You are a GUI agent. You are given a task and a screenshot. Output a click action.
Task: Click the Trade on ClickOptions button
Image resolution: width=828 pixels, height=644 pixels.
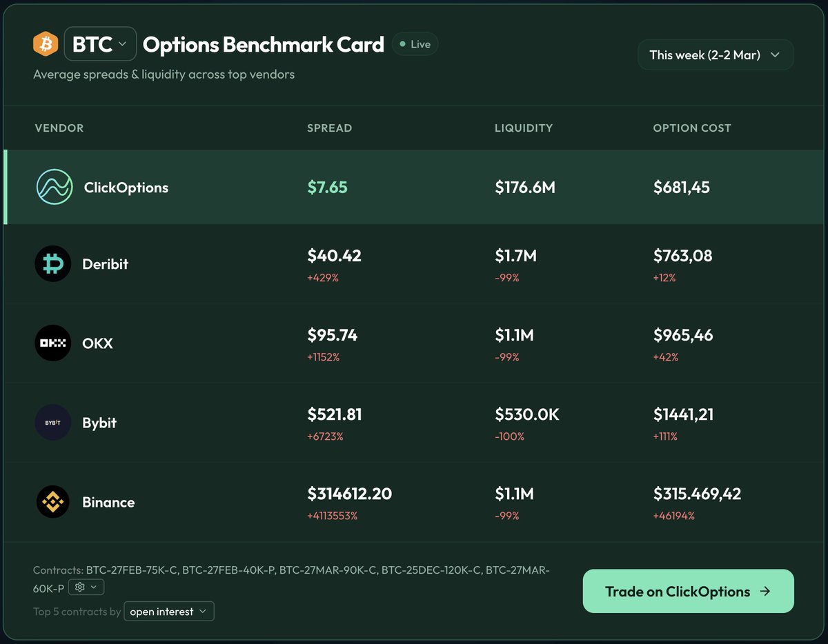(688, 592)
